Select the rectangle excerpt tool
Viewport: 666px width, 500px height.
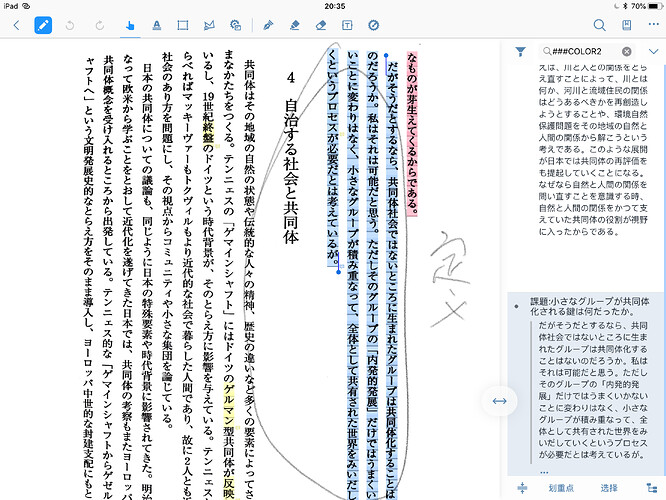click(183, 25)
